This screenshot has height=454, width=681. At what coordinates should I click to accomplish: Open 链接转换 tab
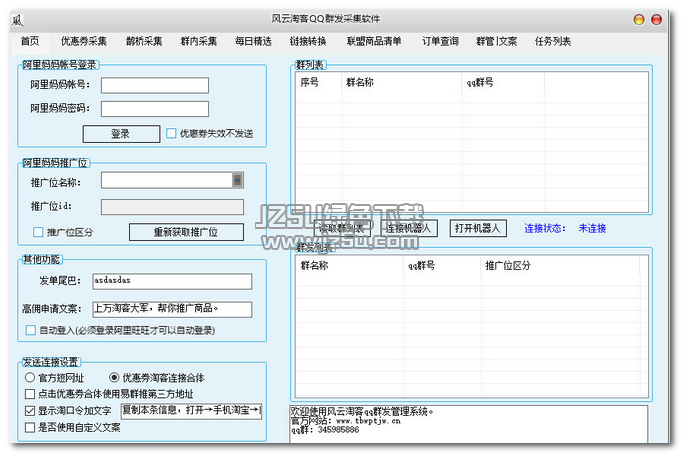point(308,41)
